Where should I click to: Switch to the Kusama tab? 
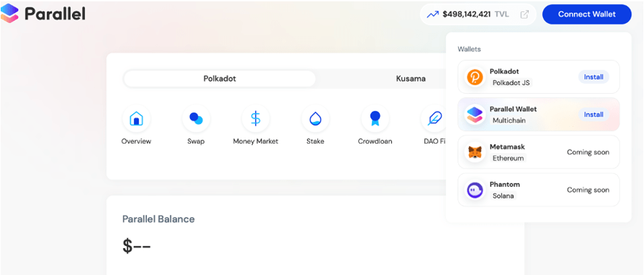(410, 79)
